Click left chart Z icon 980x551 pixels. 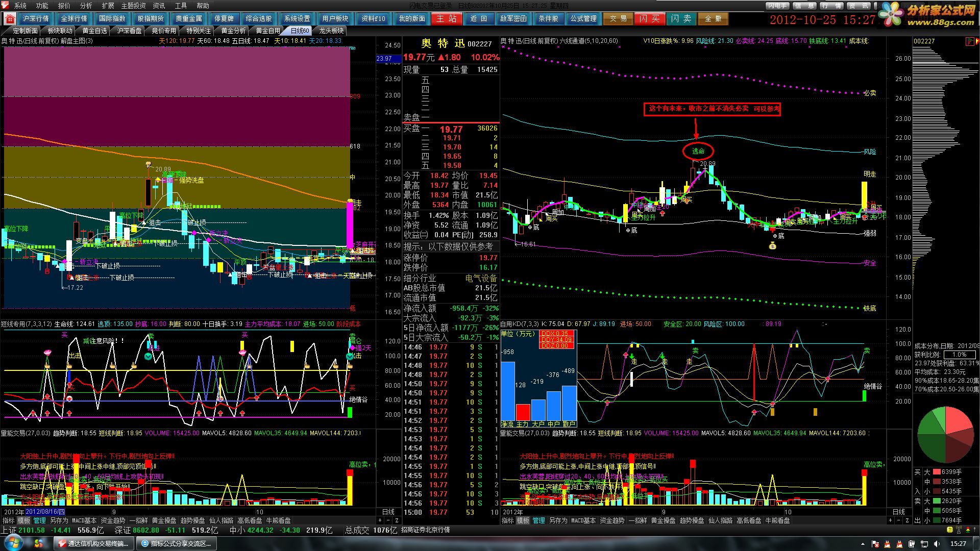point(397,520)
